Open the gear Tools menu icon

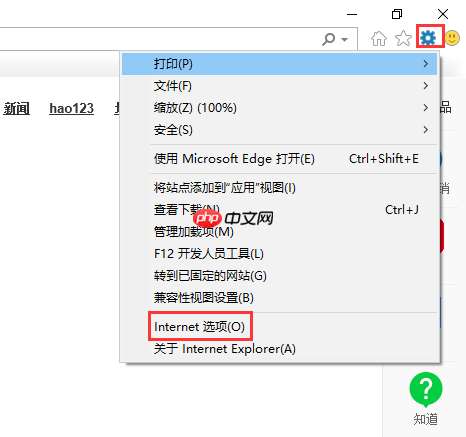click(x=428, y=38)
